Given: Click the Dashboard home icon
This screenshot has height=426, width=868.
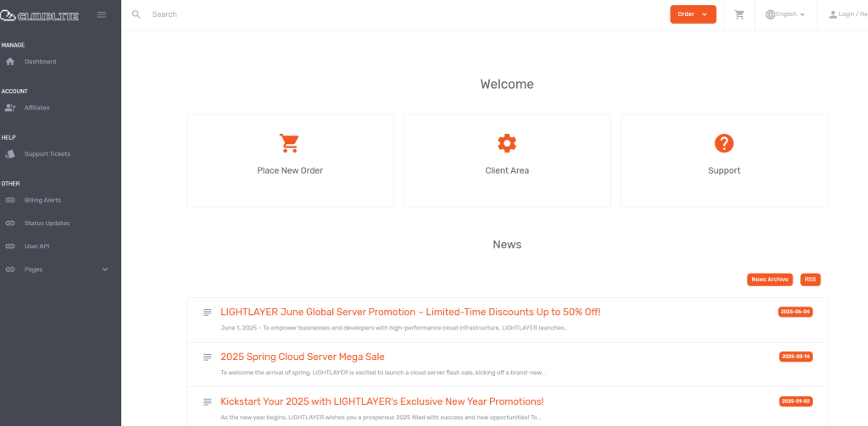Looking at the screenshot, I should [10, 62].
